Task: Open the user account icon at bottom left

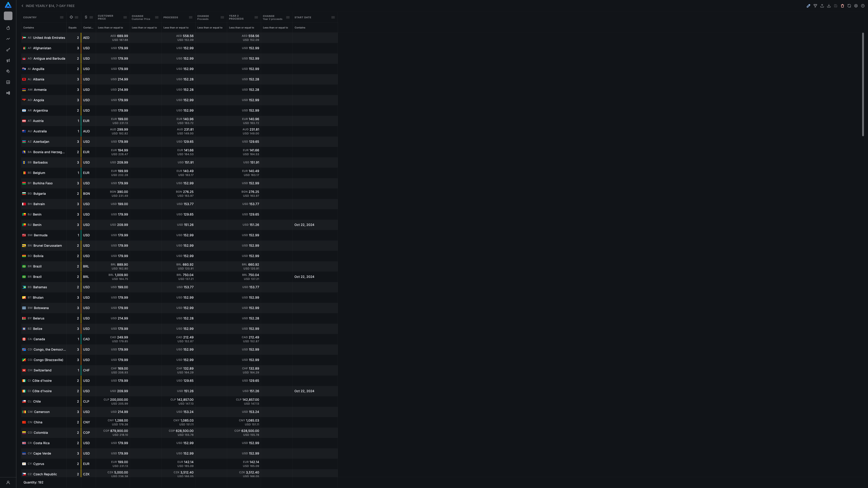Action: click(8, 482)
